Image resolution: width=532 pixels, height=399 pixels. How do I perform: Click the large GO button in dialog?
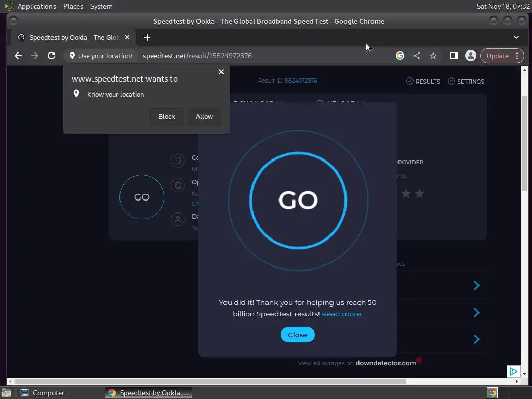(298, 200)
